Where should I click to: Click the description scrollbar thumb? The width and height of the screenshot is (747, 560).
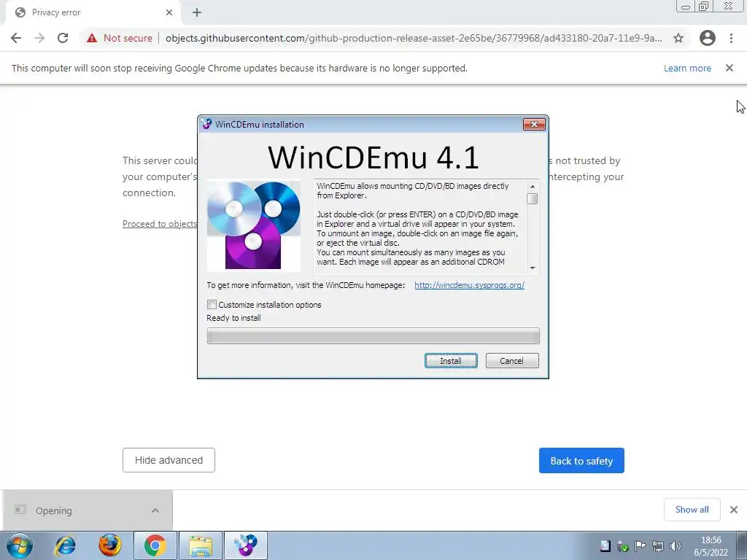pyautogui.click(x=532, y=198)
